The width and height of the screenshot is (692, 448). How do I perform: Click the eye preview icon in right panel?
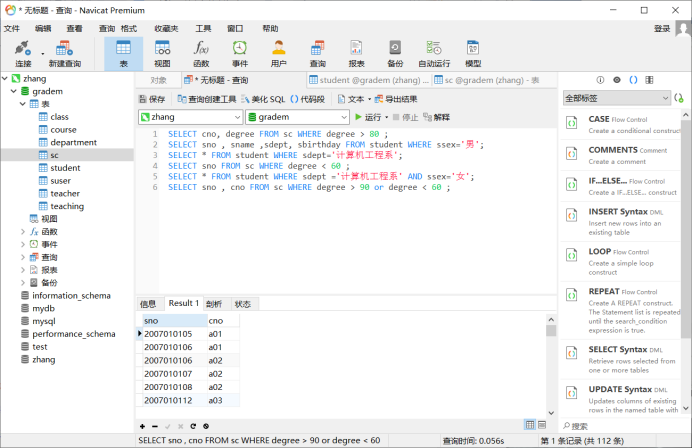pyautogui.click(x=617, y=80)
